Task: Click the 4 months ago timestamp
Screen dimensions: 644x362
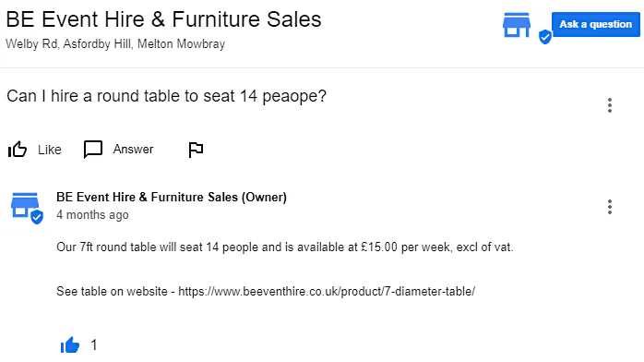Action: pyautogui.click(x=92, y=215)
